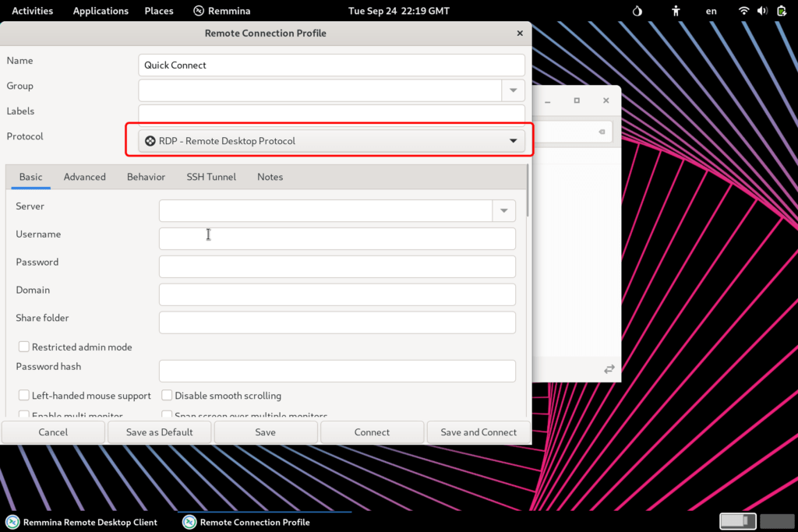This screenshot has width=798, height=532.
Task: Open the clock and calendar menu
Action: point(399,11)
